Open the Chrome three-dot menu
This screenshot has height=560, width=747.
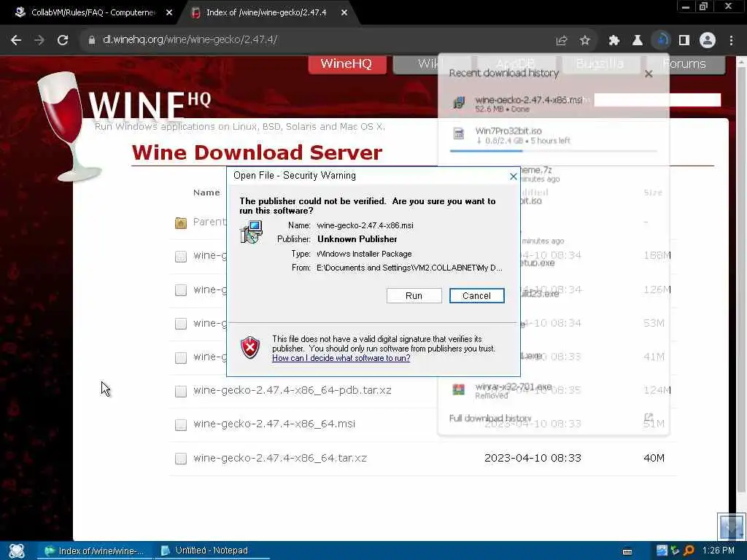[731, 41]
